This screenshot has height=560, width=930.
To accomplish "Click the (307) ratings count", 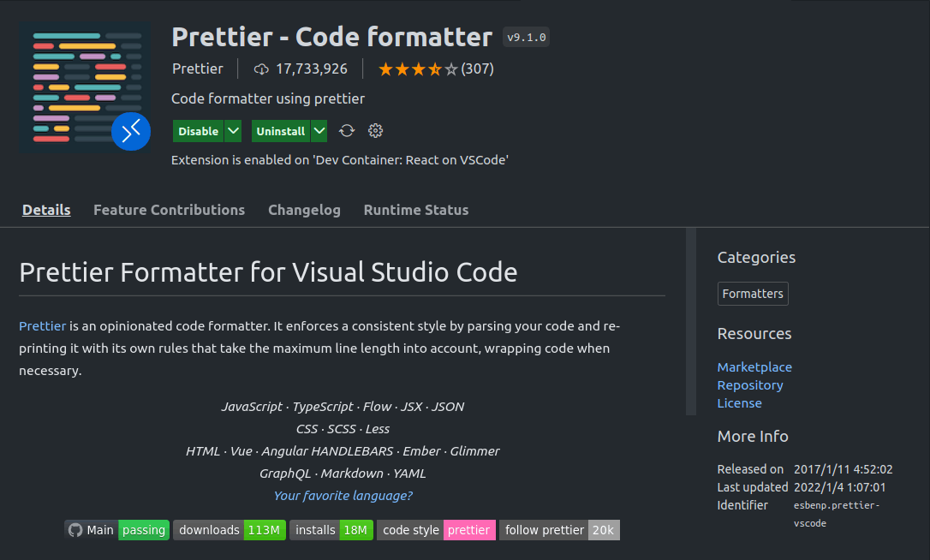I will click(478, 69).
